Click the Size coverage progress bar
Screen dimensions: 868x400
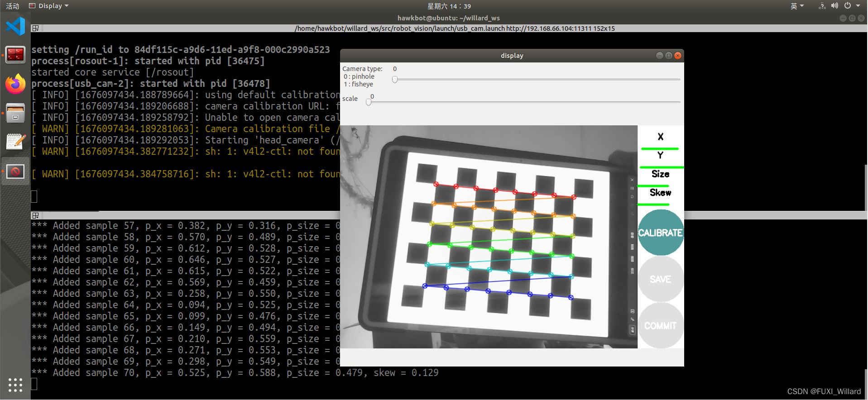pyautogui.click(x=653, y=186)
